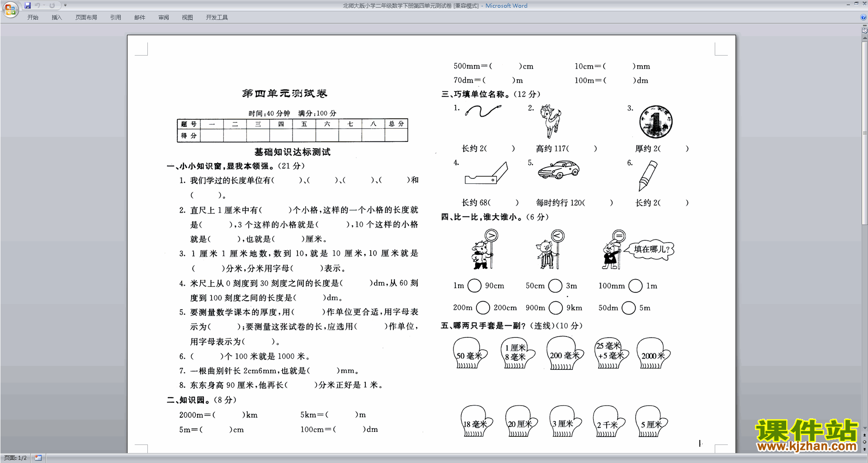Click the 2000米 glove picture
This screenshot has width=868, height=463.
(653, 354)
